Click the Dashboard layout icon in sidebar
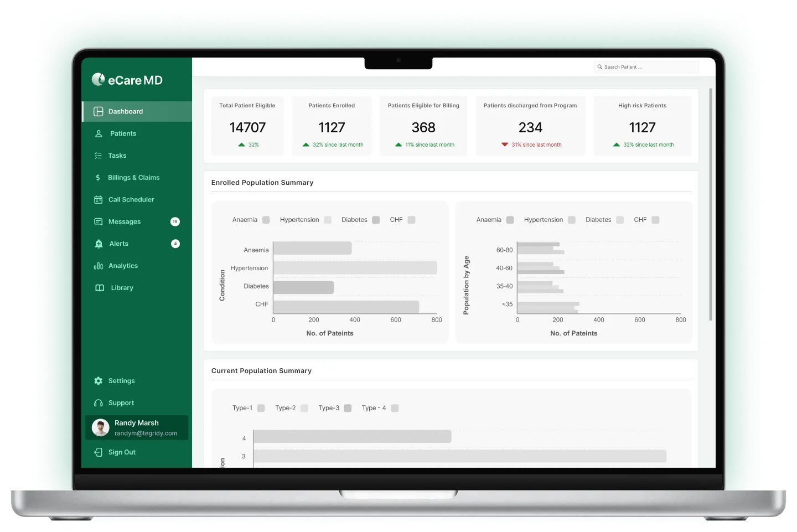Image resolution: width=797 pixels, height=532 pixels. click(99, 111)
